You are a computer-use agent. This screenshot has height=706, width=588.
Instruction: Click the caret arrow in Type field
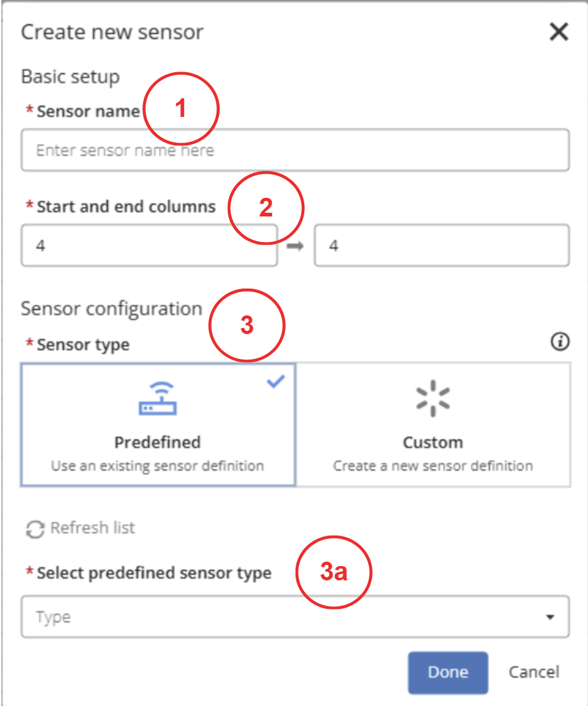click(x=550, y=618)
